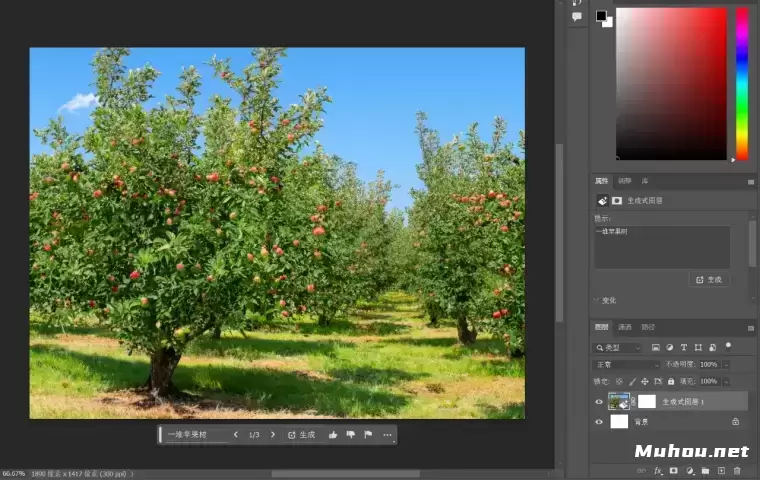Toggle lock image pixels brush icon
The width and height of the screenshot is (760, 480).
tap(632, 382)
